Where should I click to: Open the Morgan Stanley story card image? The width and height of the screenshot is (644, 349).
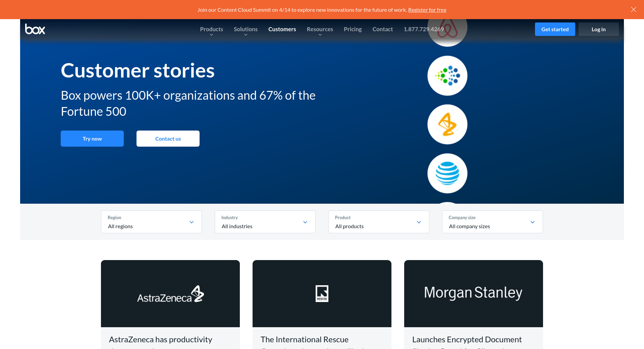click(x=473, y=294)
